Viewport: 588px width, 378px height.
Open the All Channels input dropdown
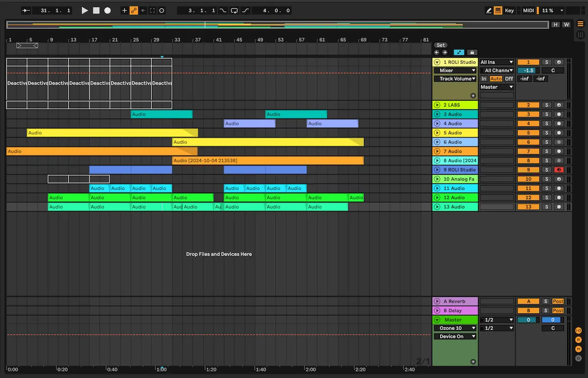pyautogui.click(x=496, y=71)
